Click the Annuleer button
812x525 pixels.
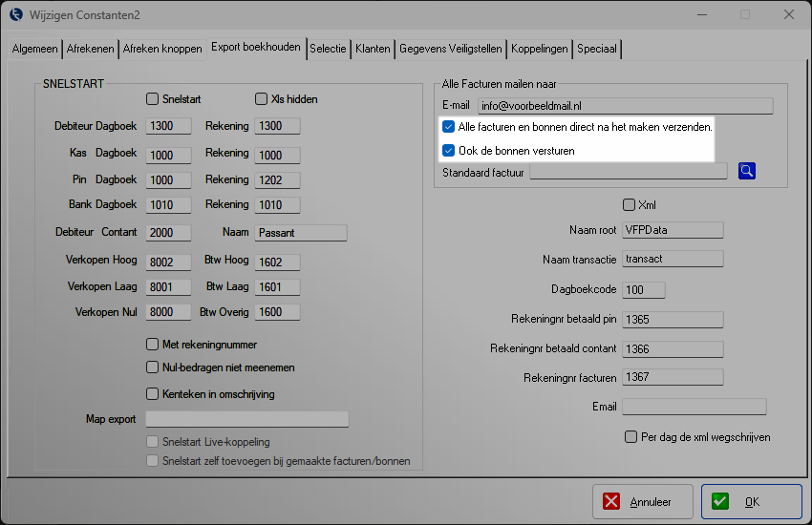643,501
